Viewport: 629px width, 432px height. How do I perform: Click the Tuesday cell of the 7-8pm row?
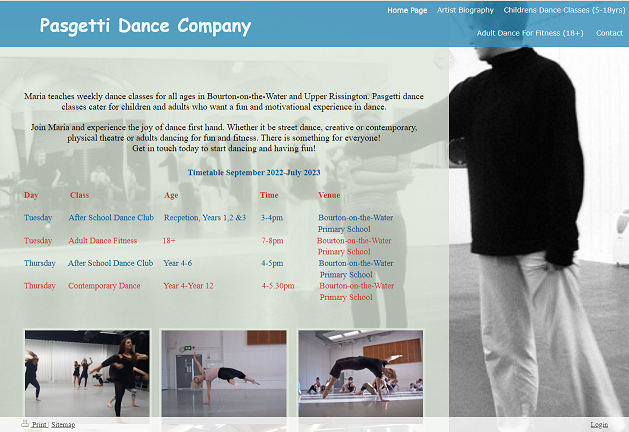[38, 241]
